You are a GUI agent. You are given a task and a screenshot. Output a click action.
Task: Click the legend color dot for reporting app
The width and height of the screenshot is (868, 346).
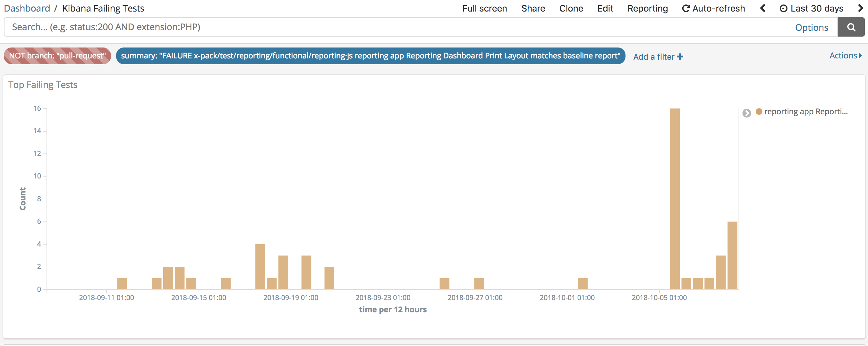click(759, 112)
